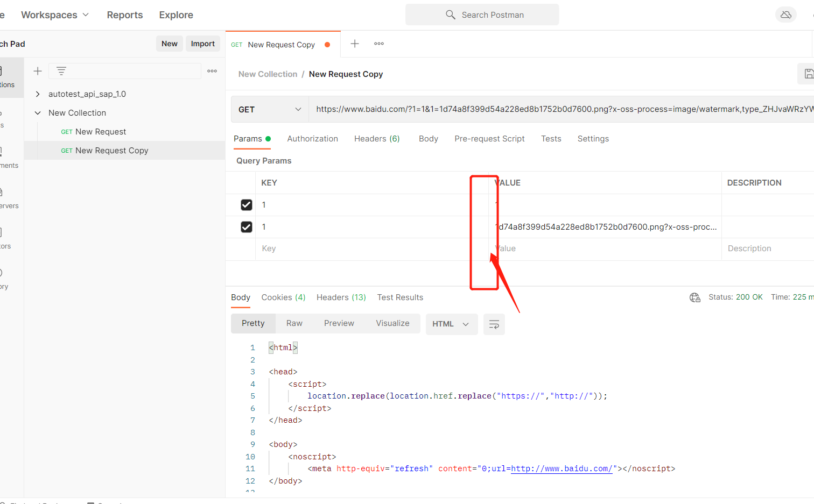
Task: Click the save request icon
Action: [x=808, y=74]
